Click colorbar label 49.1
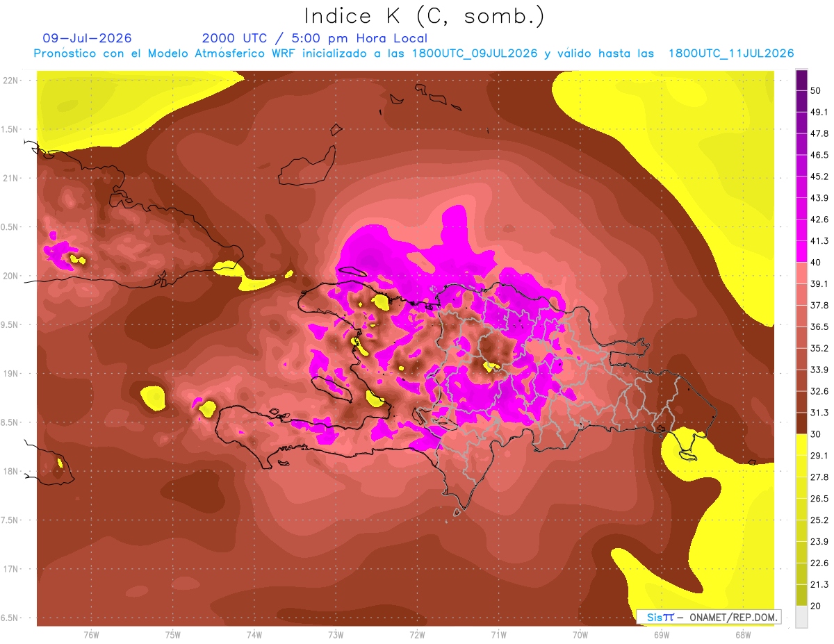Image resolution: width=834 pixels, height=644 pixels. [x=819, y=112]
